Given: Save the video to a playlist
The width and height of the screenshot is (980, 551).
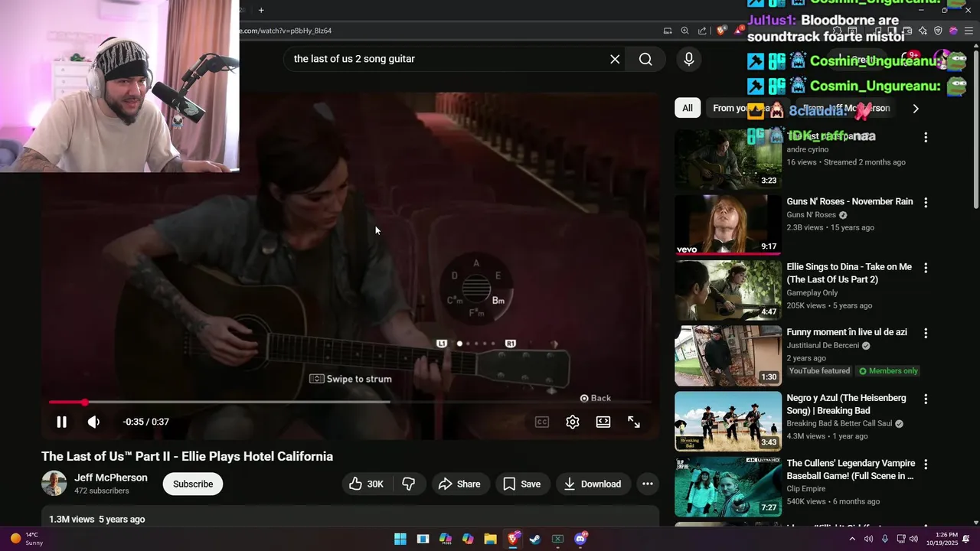Looking at the screenshot, I should 521,484.
